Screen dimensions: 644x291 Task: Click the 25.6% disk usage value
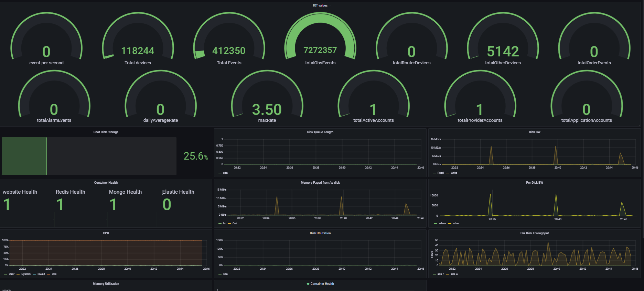coord(196,156)
